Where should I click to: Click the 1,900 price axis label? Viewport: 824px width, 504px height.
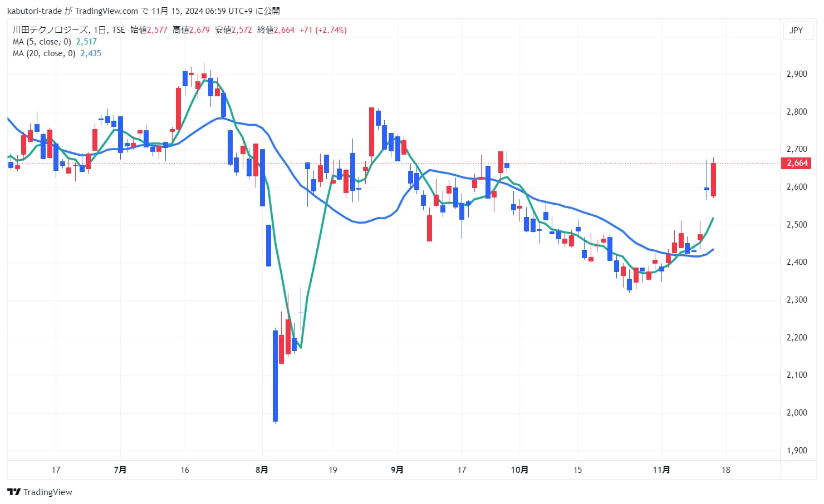pyautogui.click(x=797, y=451)
